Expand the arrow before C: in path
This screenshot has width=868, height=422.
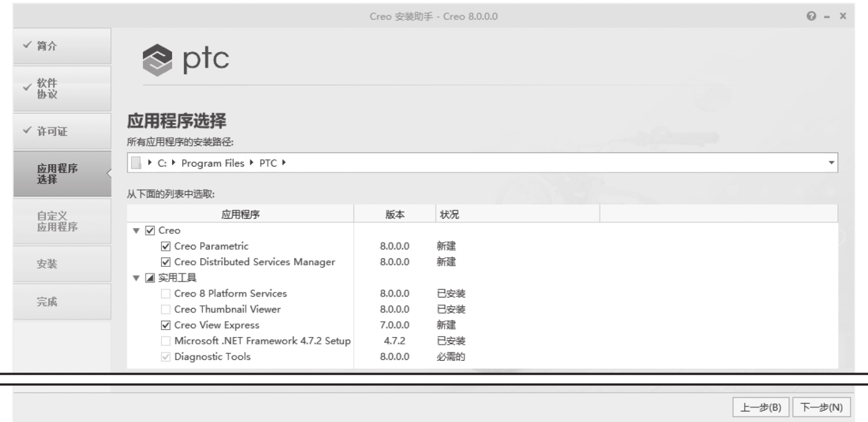(x=150, y=163)
